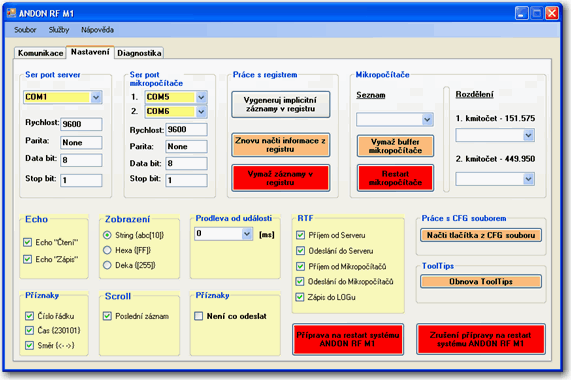Screen dimensions: 571x380
Task: Expand the COM1 server port dropdown
Action: (x=96, y=97)
